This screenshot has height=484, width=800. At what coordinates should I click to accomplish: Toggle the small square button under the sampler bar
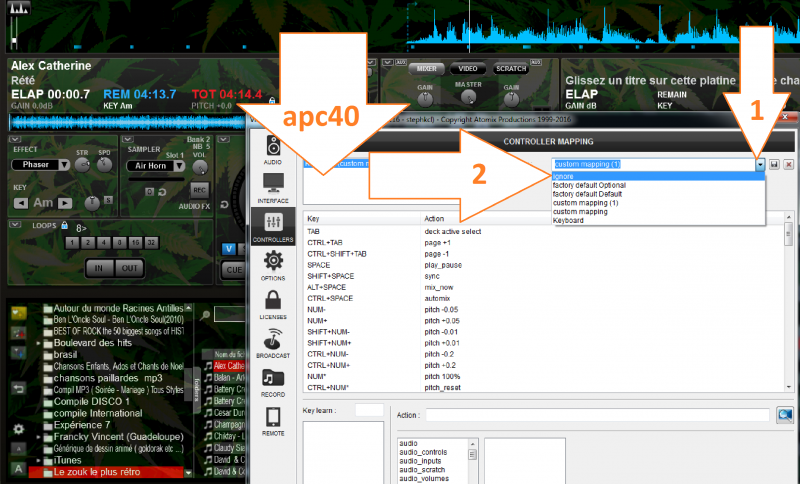coord(149,192)
